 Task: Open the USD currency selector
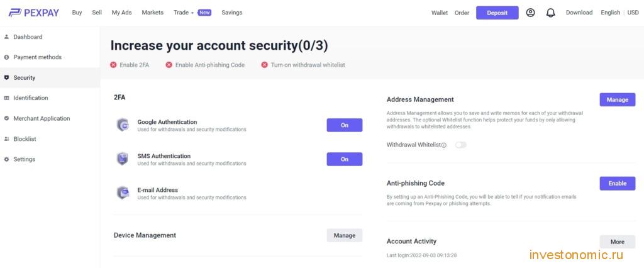tap(633, 13)
